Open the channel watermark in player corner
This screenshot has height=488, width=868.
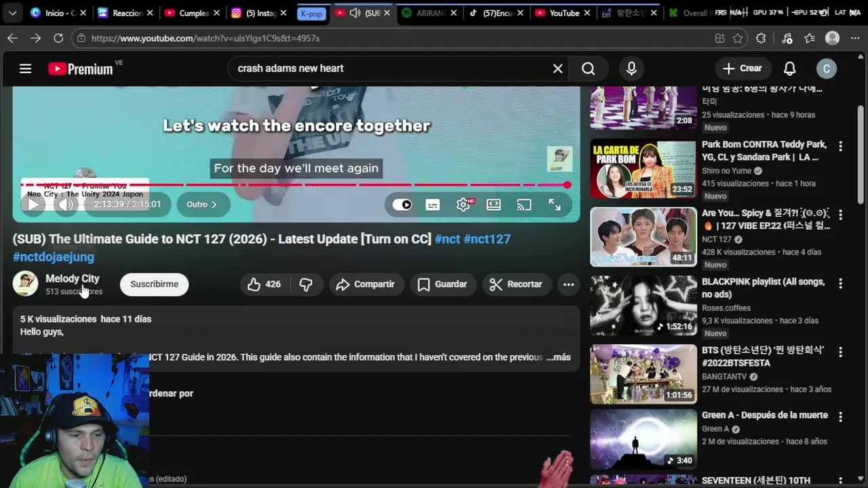point(559,159)
